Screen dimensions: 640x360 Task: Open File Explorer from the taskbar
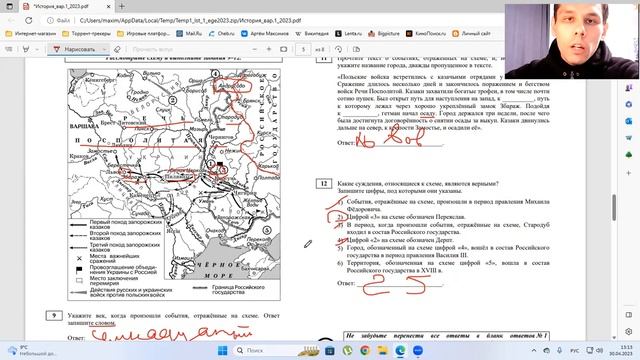click(382, 351)
